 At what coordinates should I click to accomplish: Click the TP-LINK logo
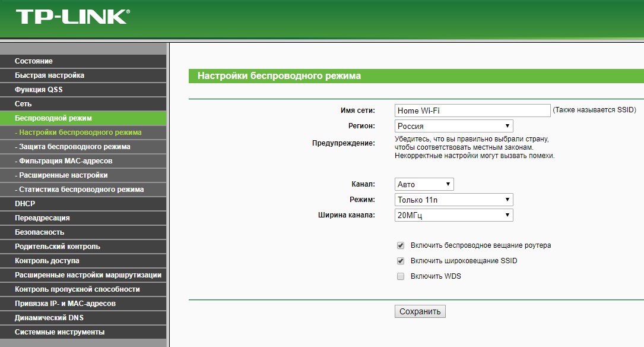pyautogui.click(x=72, y=17)
